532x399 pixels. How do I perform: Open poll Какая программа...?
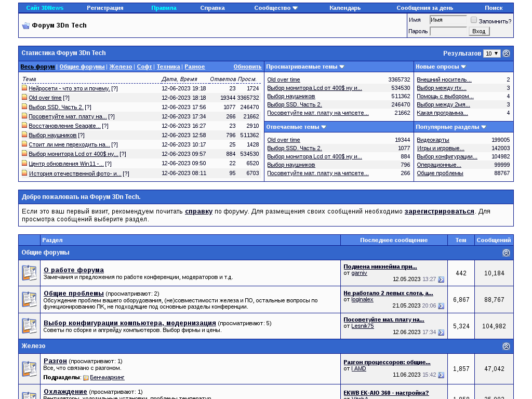click(x=442, y=113)
